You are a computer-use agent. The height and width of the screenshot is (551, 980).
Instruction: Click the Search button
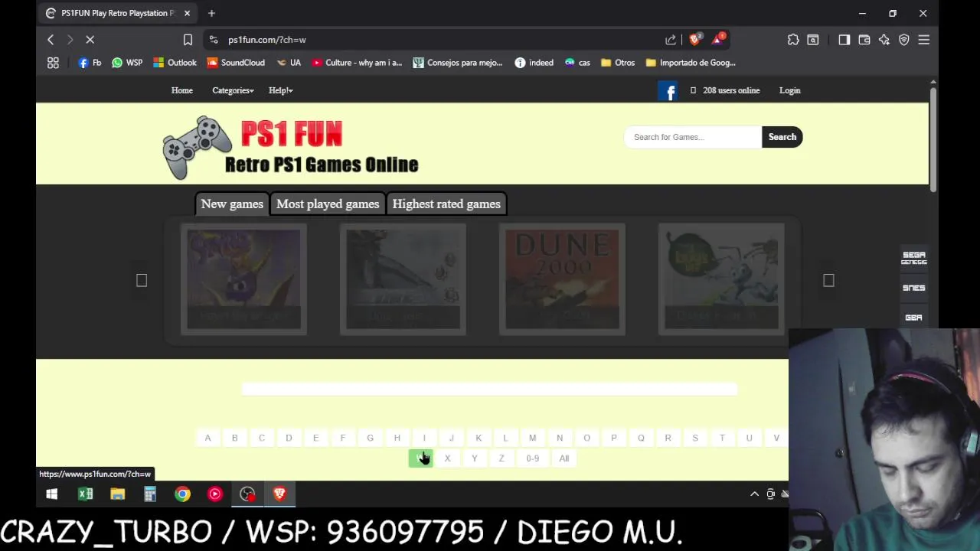pyautogui.click(x=782, y=137)
